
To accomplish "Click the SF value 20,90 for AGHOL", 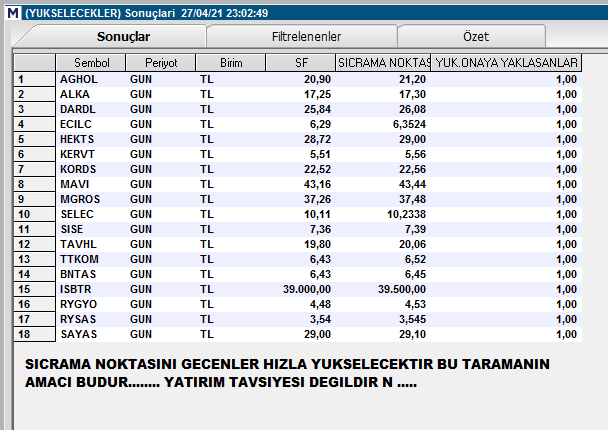I will tap(317, 79).
